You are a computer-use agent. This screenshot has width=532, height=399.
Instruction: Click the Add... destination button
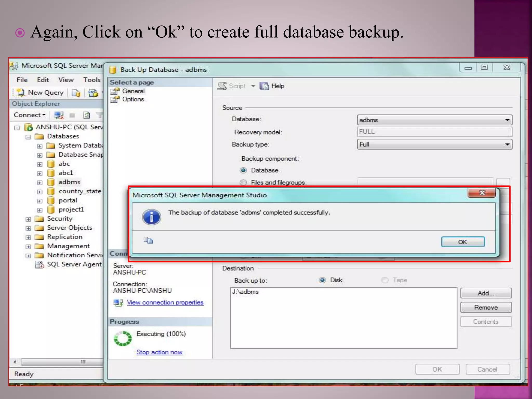(x=486, y=293)
